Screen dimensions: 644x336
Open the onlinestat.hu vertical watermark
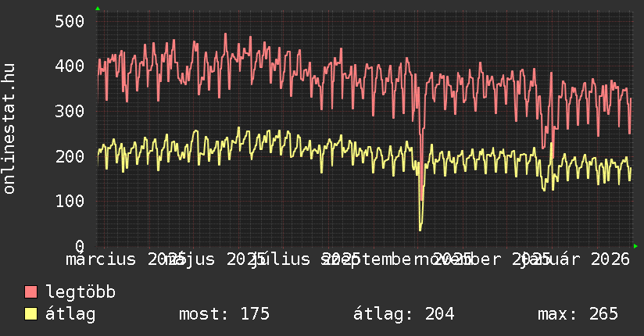click(9, 129)
